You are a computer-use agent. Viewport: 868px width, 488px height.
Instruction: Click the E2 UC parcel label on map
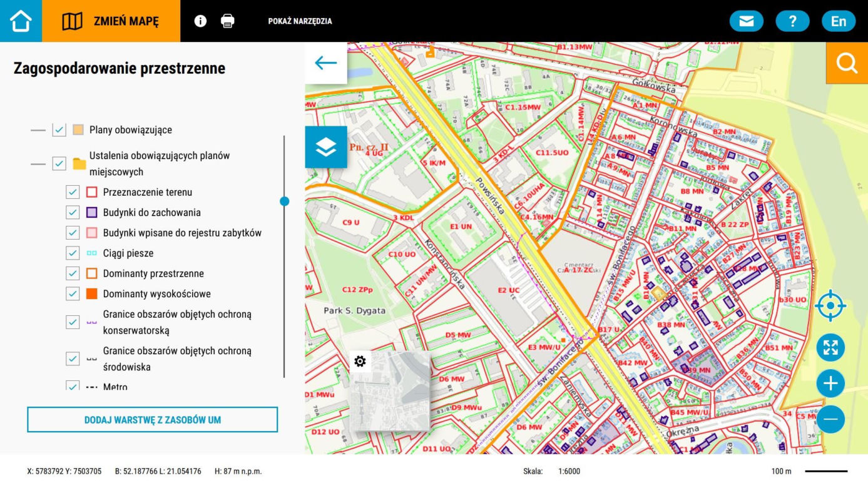pos(509,290)
